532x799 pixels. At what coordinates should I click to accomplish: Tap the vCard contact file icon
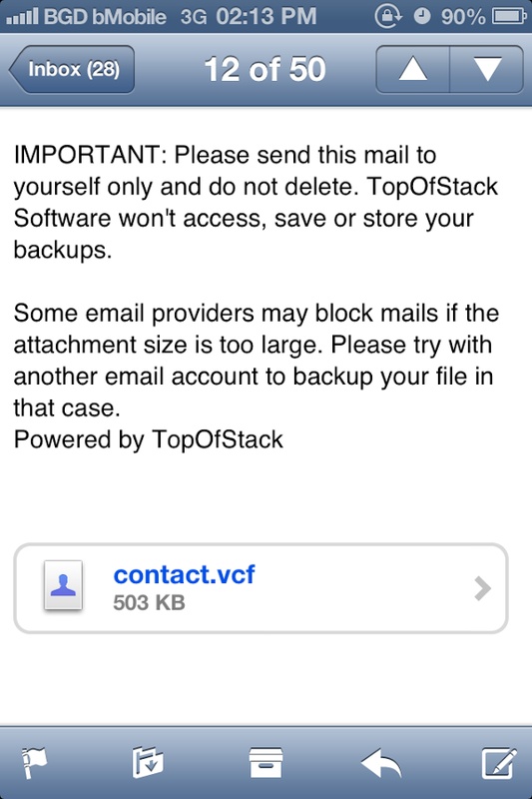[x=63, y=585]
